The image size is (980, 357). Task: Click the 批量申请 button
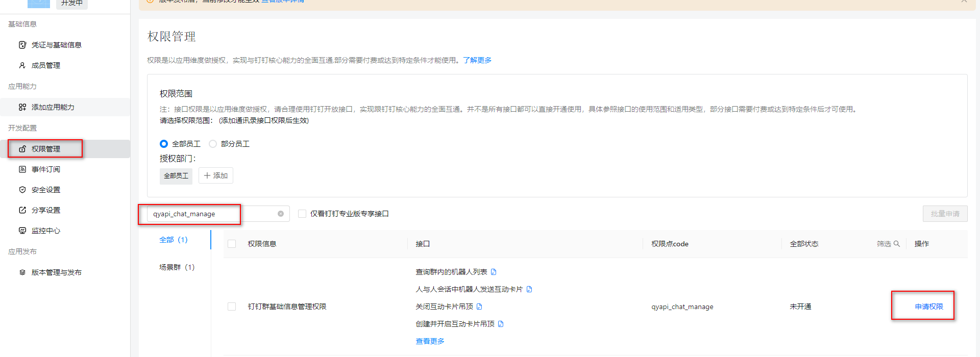pos(945,214)
